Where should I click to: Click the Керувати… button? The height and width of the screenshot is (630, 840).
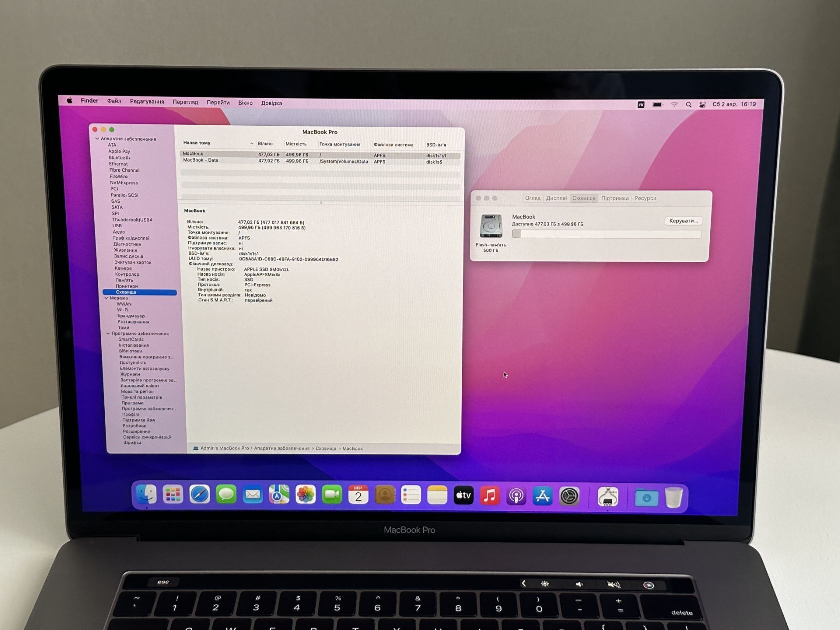(x=683, y=221)
